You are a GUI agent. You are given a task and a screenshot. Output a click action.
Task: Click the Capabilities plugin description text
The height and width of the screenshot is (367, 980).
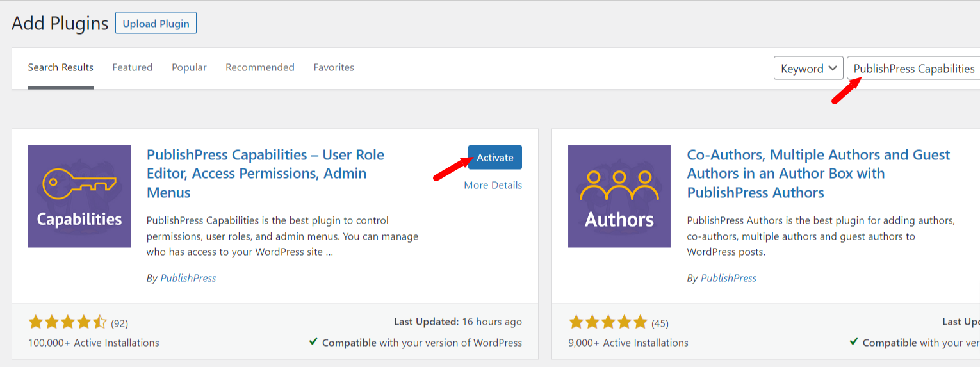click(x=282, y=236)
